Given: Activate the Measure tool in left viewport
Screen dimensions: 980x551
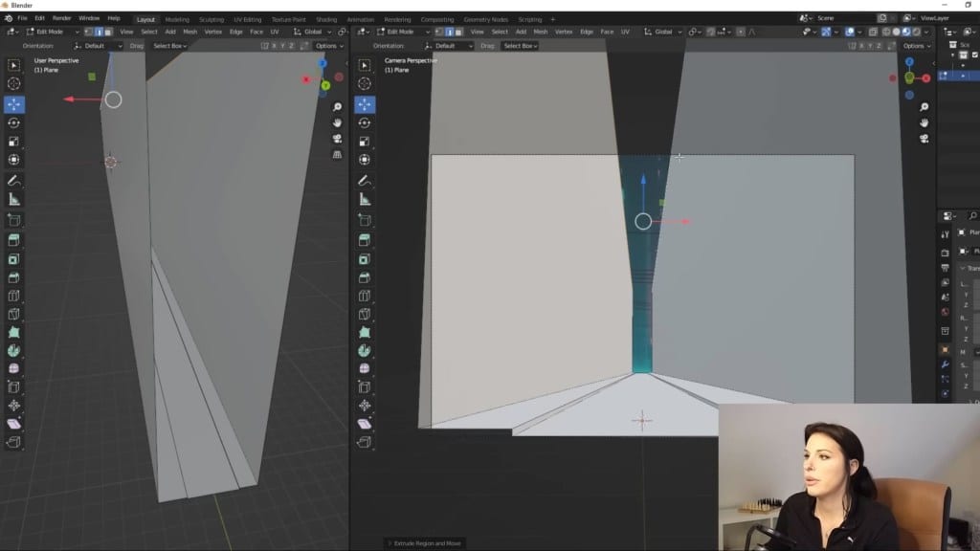Looking at the screenshot, I should pos(13,199).
